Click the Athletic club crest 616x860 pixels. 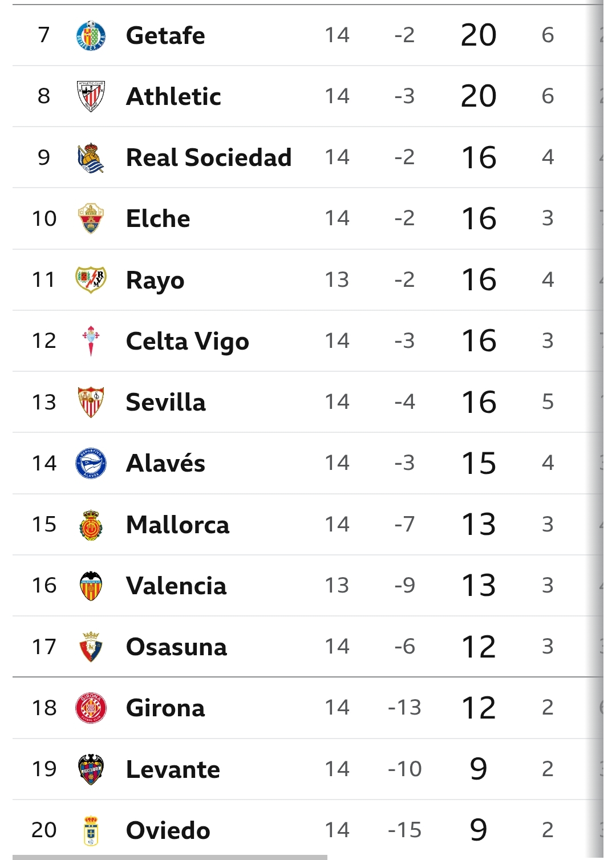91,96
